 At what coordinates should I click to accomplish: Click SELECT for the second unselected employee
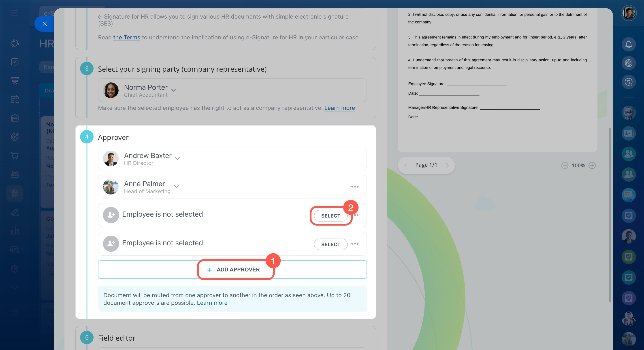(331, 244)
